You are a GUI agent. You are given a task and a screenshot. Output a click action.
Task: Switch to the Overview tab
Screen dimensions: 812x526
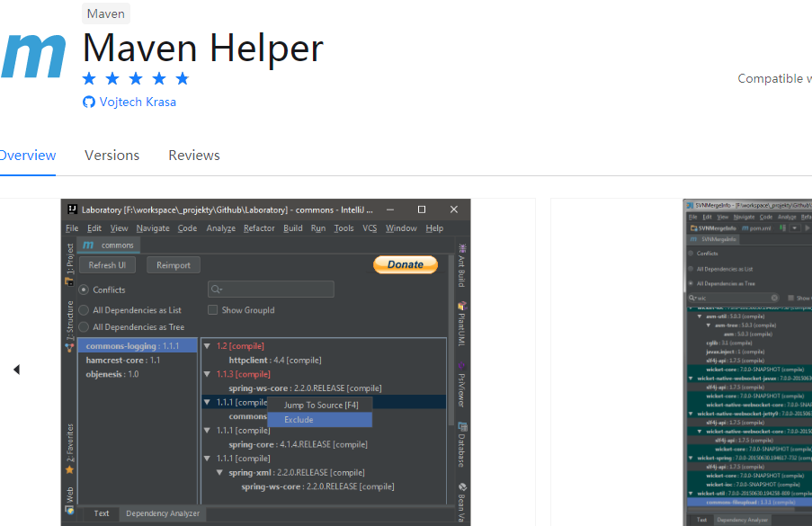click(x=28, y=156)
